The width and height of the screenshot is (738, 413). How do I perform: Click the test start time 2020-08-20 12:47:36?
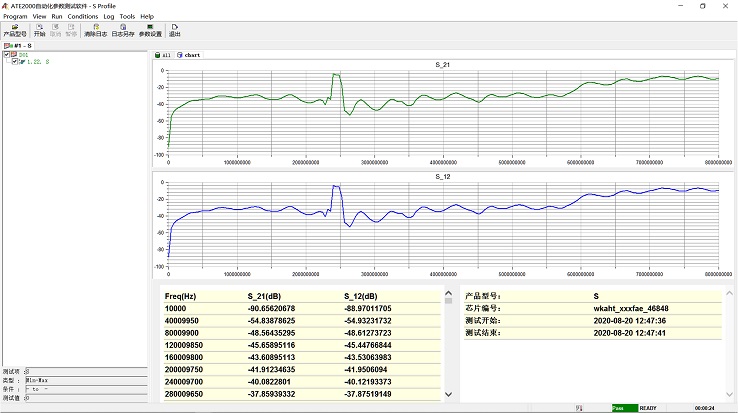pyautogui.click(x=630, y=321)
